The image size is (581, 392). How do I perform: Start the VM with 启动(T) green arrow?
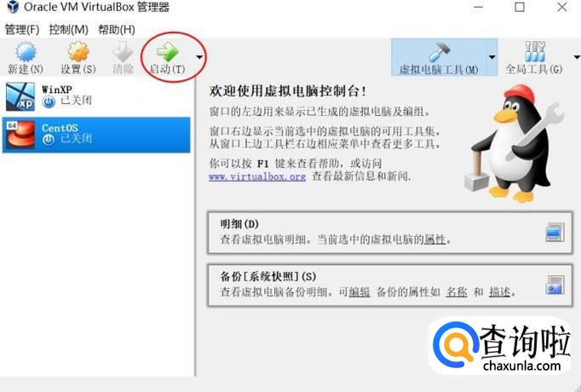coord(168,52)
